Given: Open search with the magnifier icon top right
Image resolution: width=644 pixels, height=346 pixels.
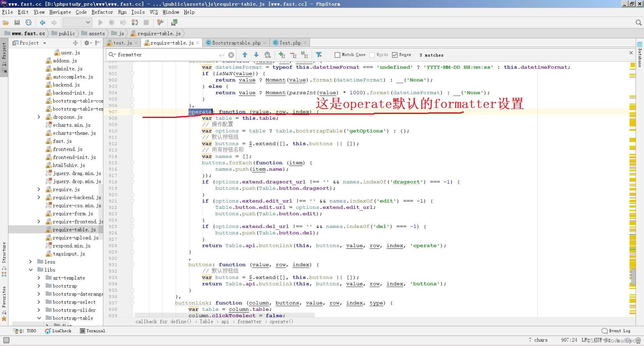Looking at the screenshot, I should pyautogui.click(x=638, y=22).
